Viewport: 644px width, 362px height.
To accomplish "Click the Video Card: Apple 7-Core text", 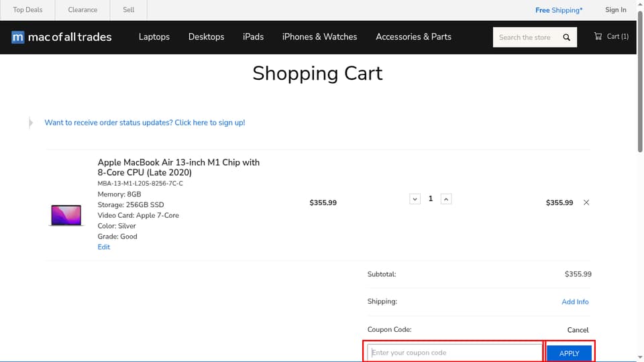I will (x=138, y=215).
